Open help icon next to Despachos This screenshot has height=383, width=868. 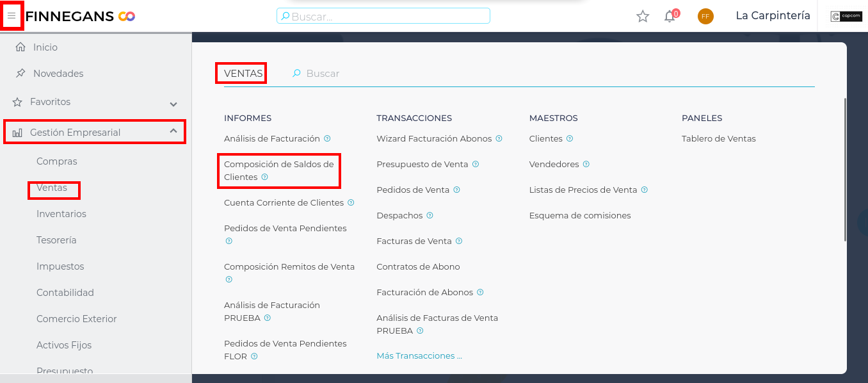[x=430, y=215]
